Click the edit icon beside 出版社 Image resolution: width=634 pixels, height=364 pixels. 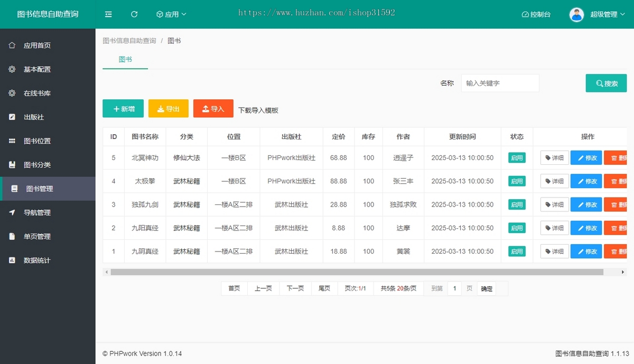pos(12,117)
